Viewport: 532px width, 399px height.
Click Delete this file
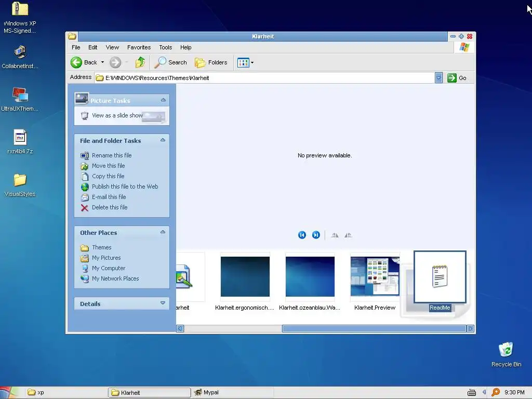coord(110,207)
